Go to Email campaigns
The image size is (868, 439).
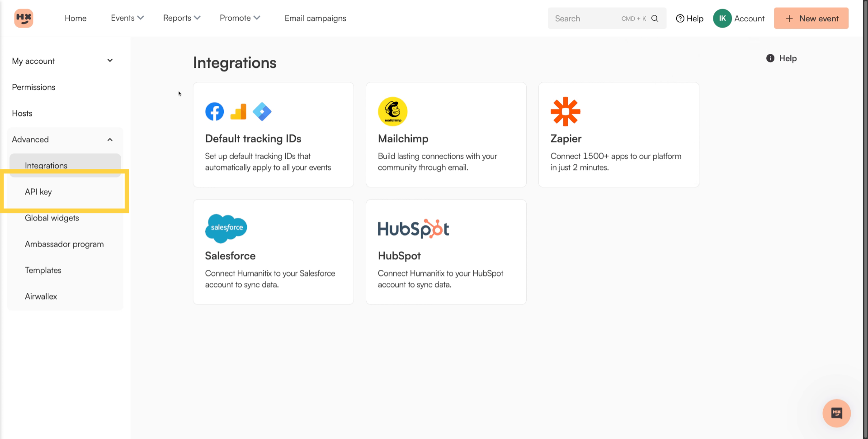[x=315, y=19]
